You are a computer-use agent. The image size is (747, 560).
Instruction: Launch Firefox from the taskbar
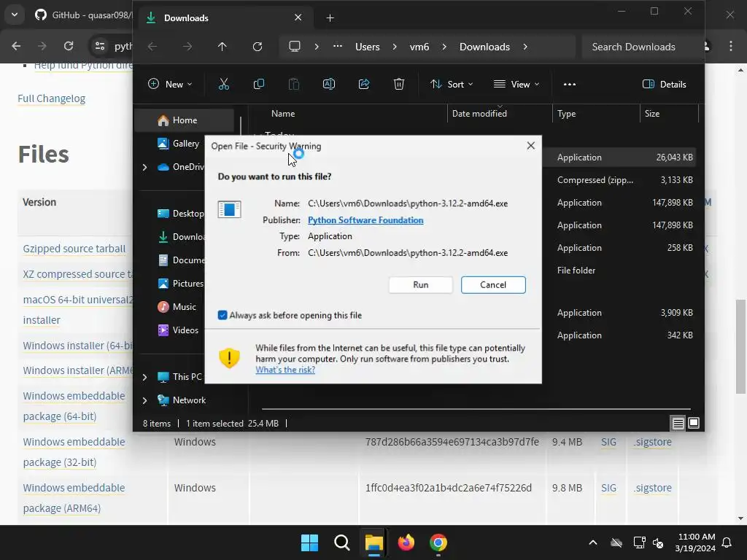pyautogui.click(x=406, y=542)
